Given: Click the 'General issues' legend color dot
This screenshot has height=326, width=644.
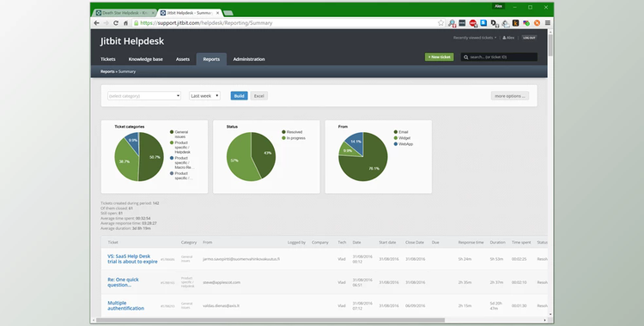Looking at the screenshot, I should [171, 132].
